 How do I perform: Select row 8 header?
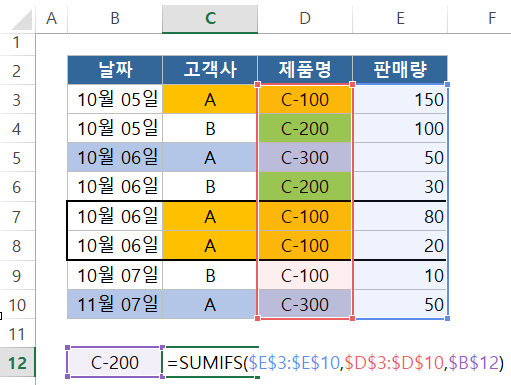pyautogui.click(x=17, y=246)
